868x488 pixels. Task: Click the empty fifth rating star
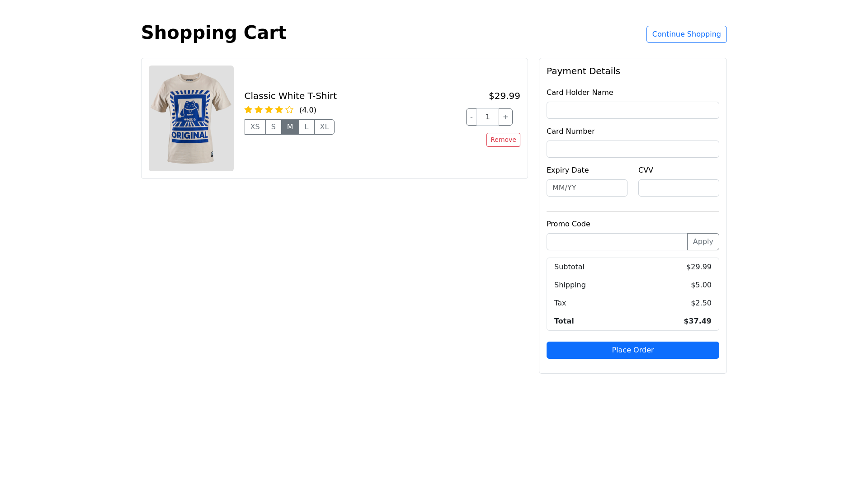pyautogui.click(x=289, y=110)
